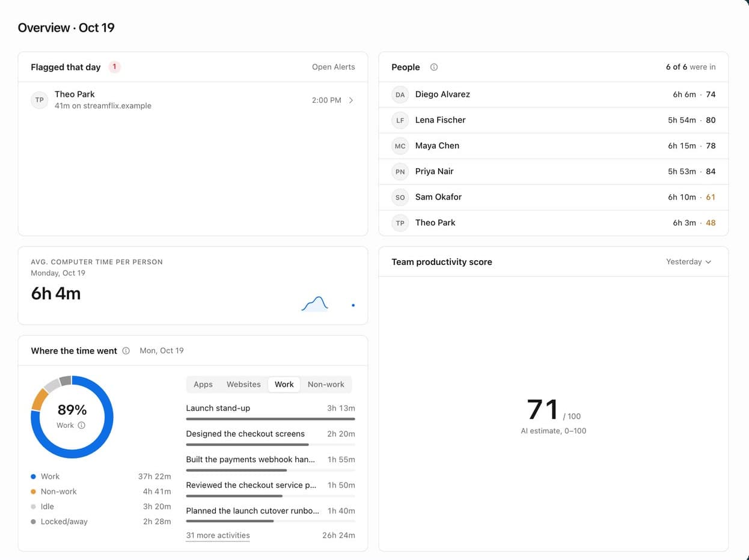
Task: Click Built the payments webhook bar
Action: coord(271,470)
